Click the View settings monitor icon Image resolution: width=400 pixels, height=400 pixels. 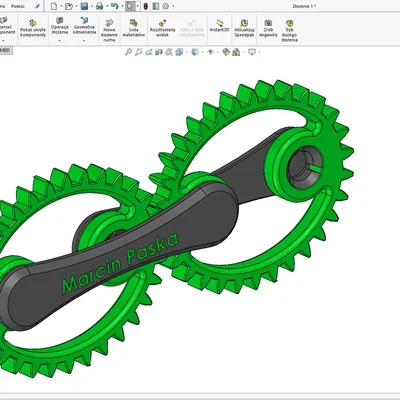point(252,52)
